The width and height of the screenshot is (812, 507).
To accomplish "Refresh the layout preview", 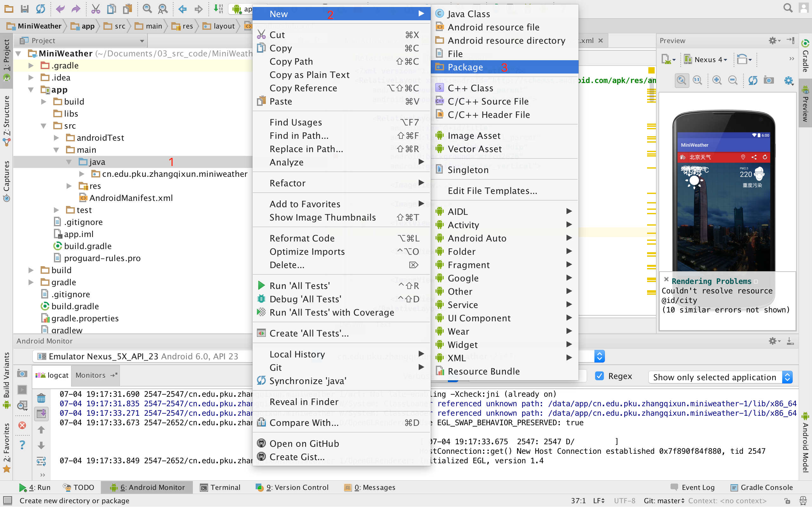I will [753, 80].
